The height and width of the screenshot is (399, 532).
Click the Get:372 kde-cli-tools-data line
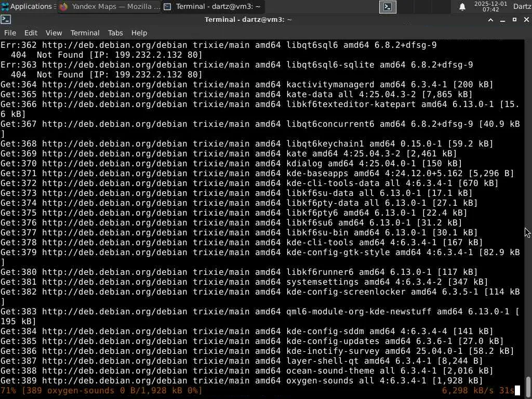point(249,183)
